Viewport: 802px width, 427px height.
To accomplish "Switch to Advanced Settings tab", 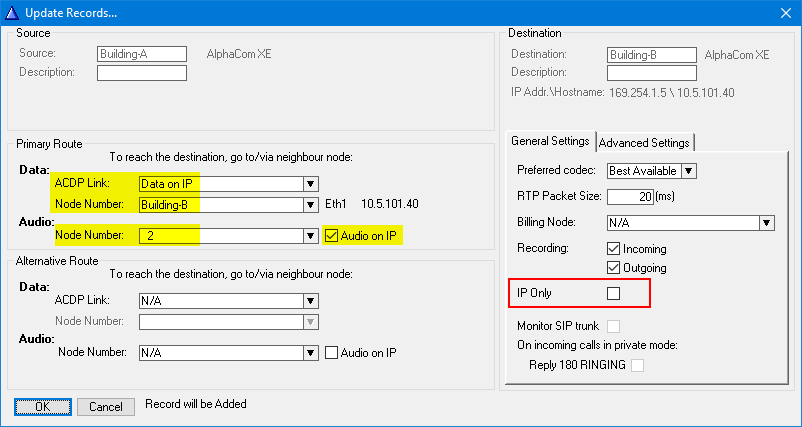I will pyautogui.click(x=644, y=142).
